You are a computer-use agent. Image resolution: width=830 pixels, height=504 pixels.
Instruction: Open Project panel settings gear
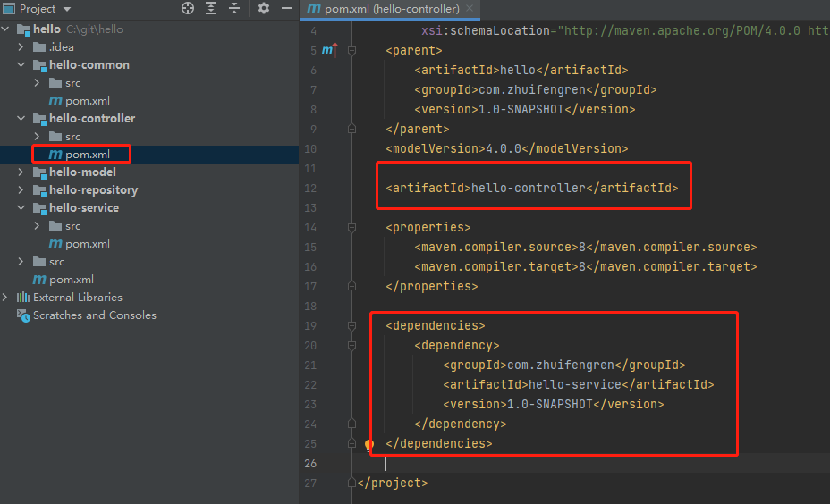(264, 8)
